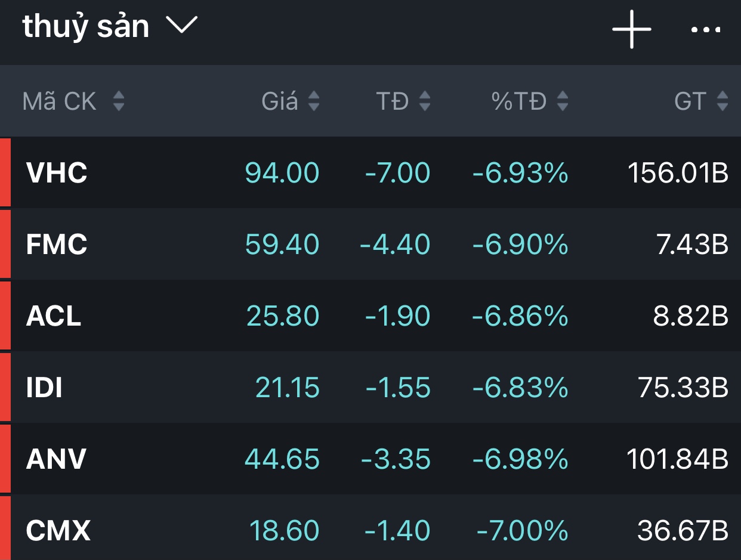Sort by TĐ change column arrows

pos(424,101)
